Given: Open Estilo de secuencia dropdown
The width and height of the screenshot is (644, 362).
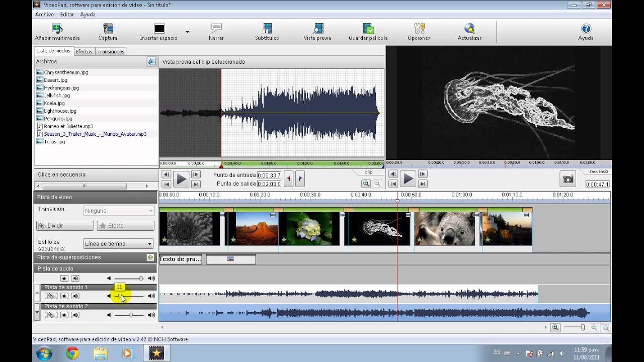Looking at the screenshot, I should [119, 244].
